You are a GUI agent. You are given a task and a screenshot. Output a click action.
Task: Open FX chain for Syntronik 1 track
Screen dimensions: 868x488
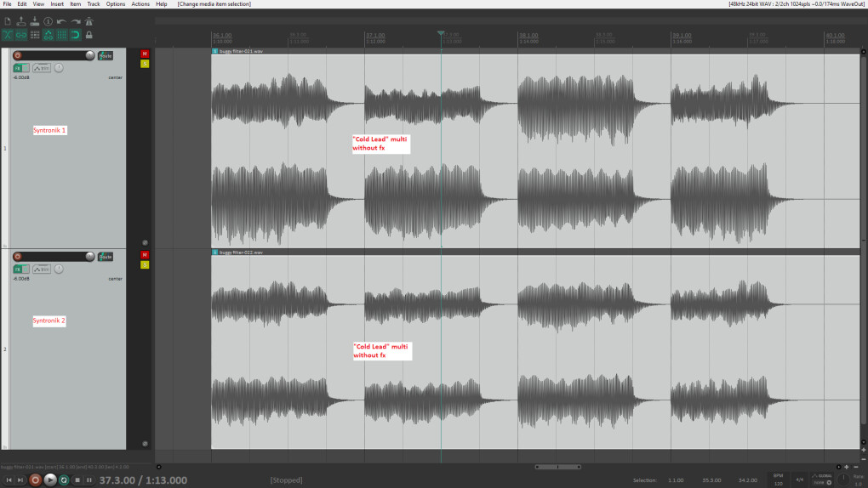click(x=18, y=67)
